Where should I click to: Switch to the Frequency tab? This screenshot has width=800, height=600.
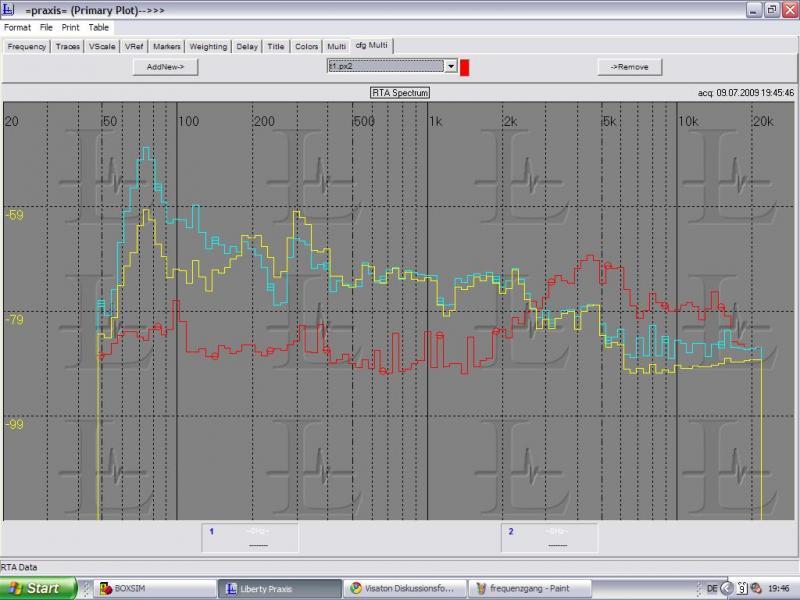[x=27, y=46]
